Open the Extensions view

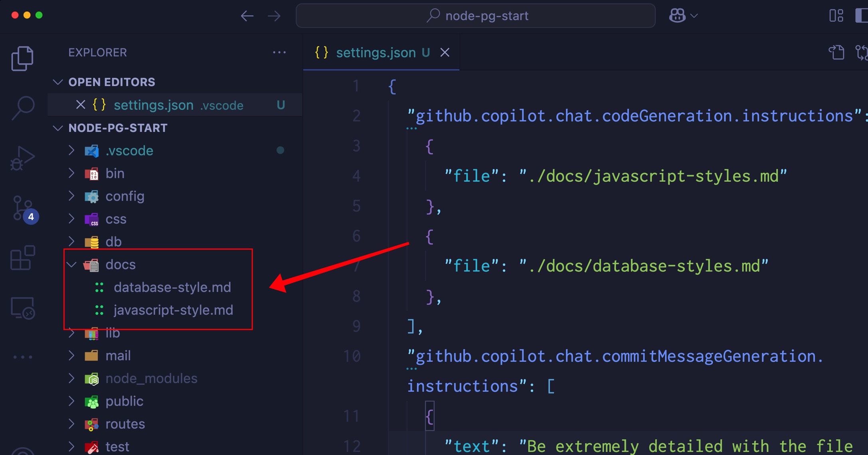[x=23, y=258]
